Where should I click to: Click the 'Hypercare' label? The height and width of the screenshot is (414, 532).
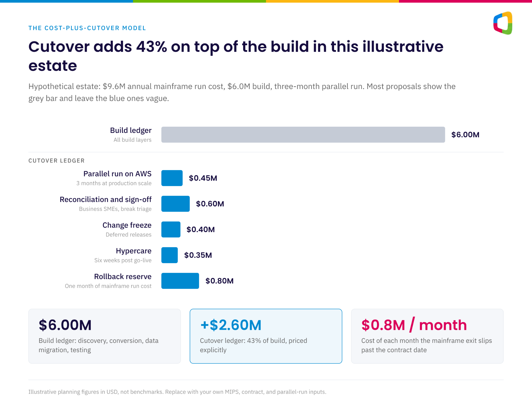coord(134,251)
